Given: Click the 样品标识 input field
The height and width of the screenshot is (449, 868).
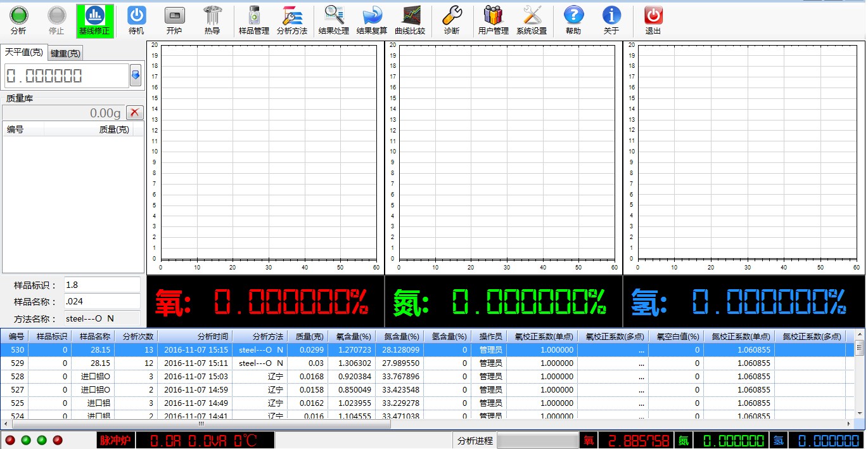Looking at the screenshot, I should coord(101,285).
